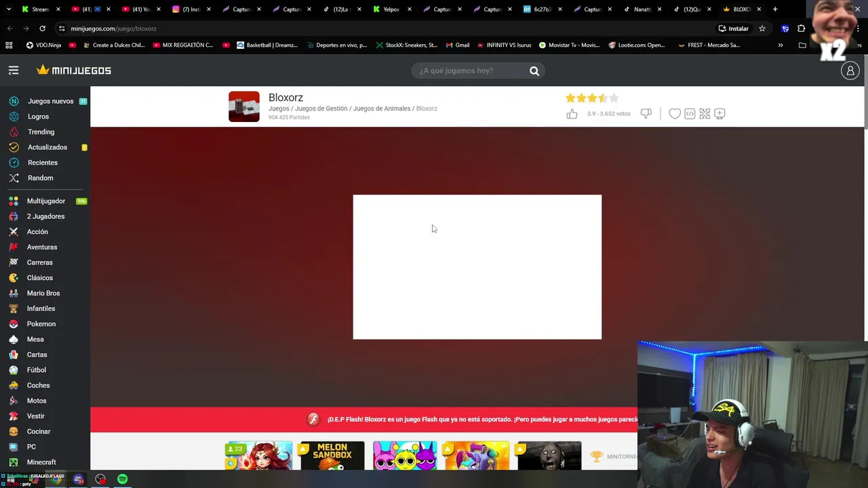Open Logros in the sidebar
This screenshot has height=488, width=868.
(38, 117)
